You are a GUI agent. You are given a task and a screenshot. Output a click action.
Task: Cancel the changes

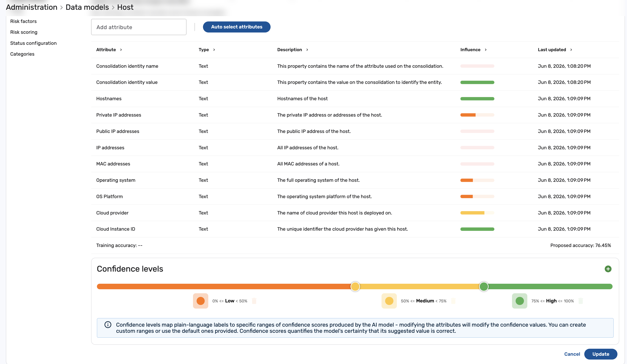pyautogui.click(x=572, y=354)
